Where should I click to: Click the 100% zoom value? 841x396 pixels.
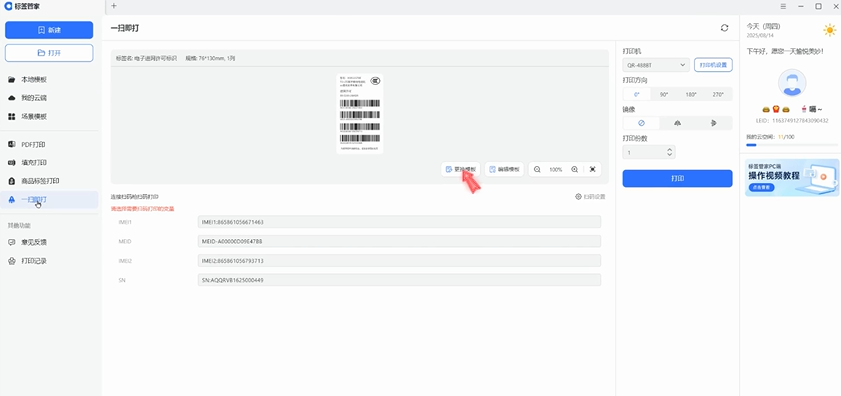[x=556, y=170]
